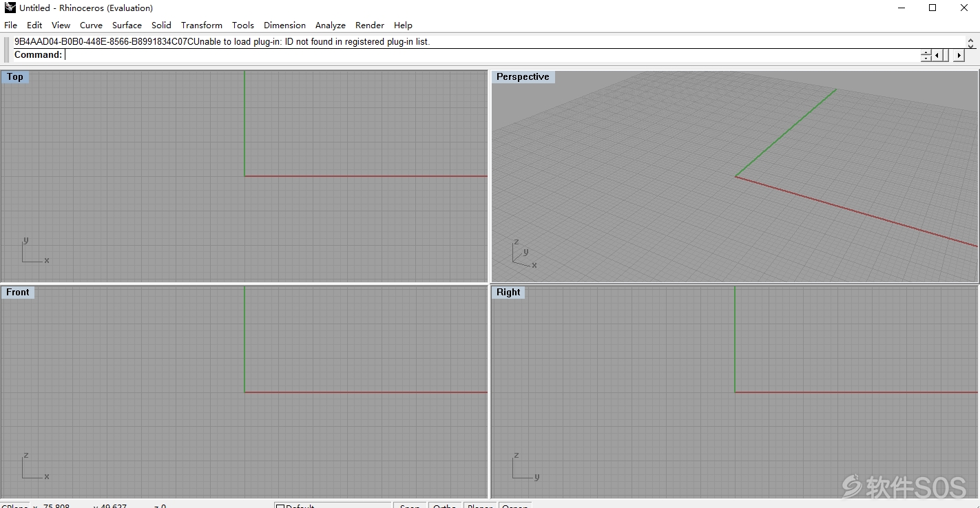This screenshot has height=508, width=980.
Task: Open the Dimension menu
Action: [284, 25]
